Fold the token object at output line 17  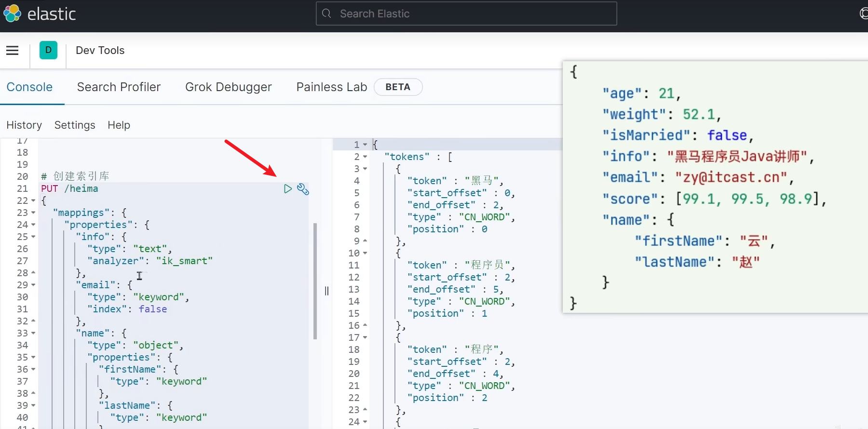365,337
